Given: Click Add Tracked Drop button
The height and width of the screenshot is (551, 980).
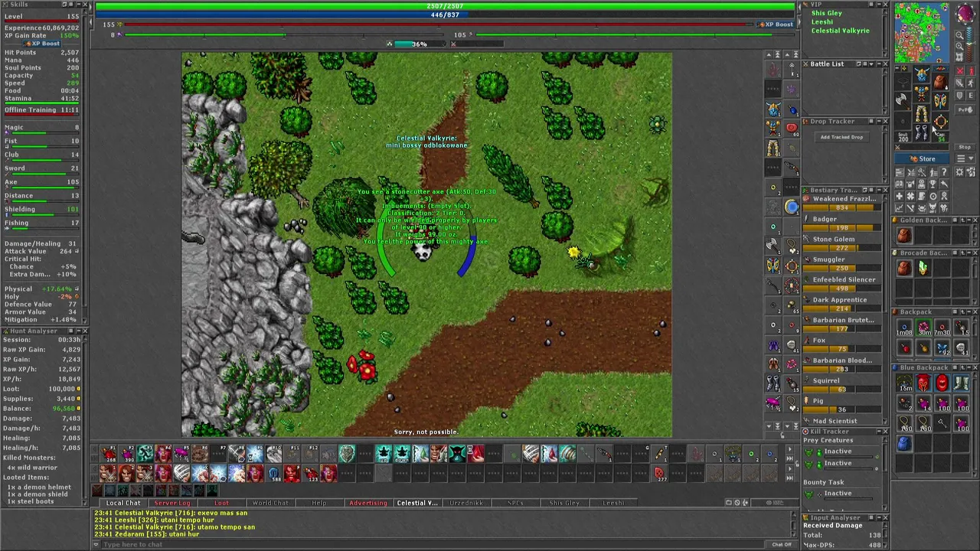Looking at the screenshot, I should point(841,137).
